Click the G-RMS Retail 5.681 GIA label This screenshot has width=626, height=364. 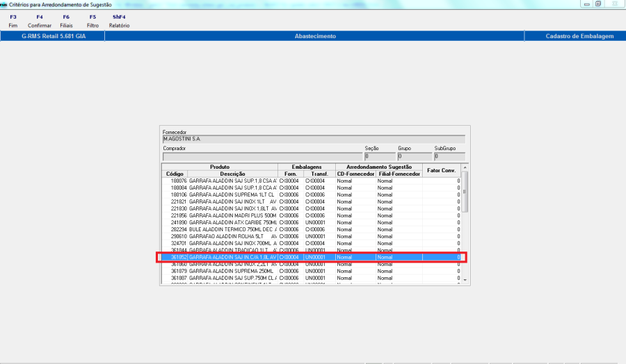point(54,36)
